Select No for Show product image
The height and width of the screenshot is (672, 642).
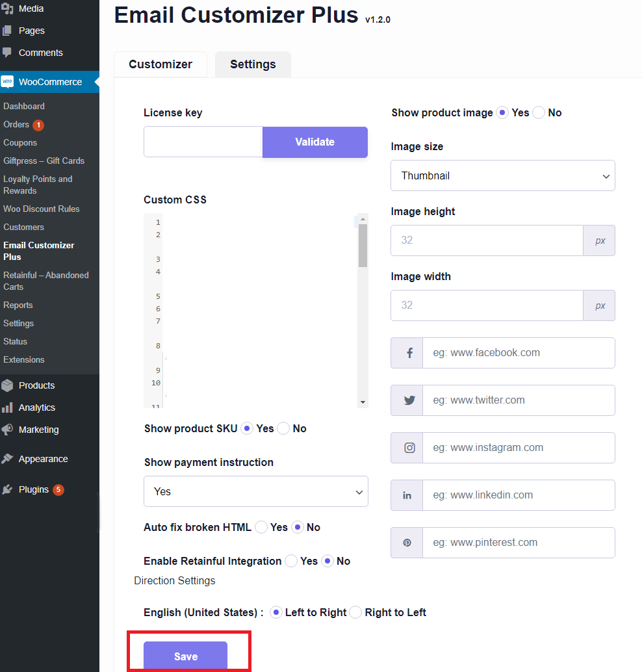point(539,112)
